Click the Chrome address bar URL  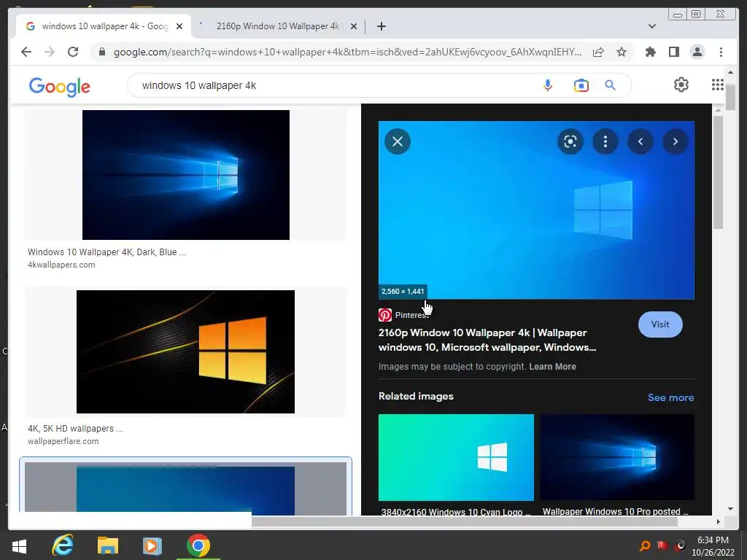click(347, 52)
